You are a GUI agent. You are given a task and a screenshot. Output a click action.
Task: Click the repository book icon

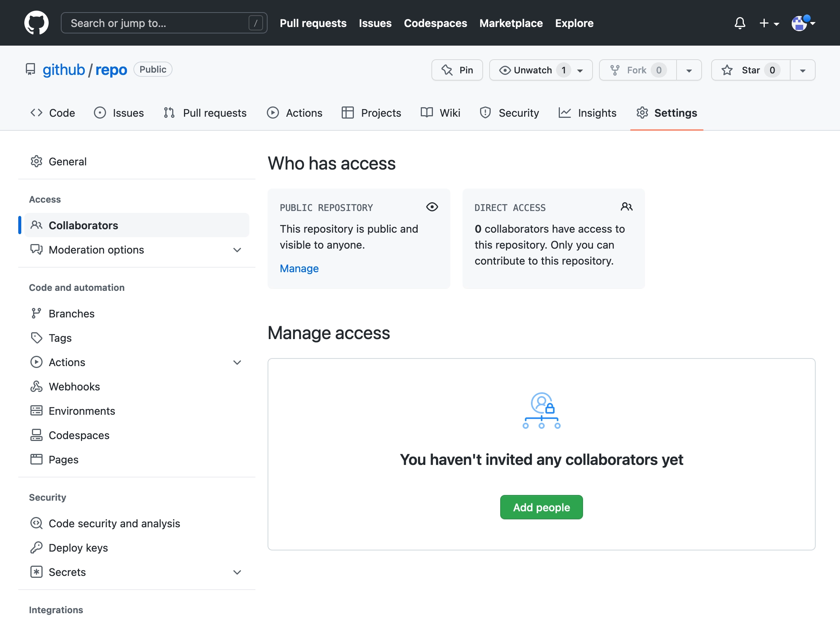tap(30, 70)
